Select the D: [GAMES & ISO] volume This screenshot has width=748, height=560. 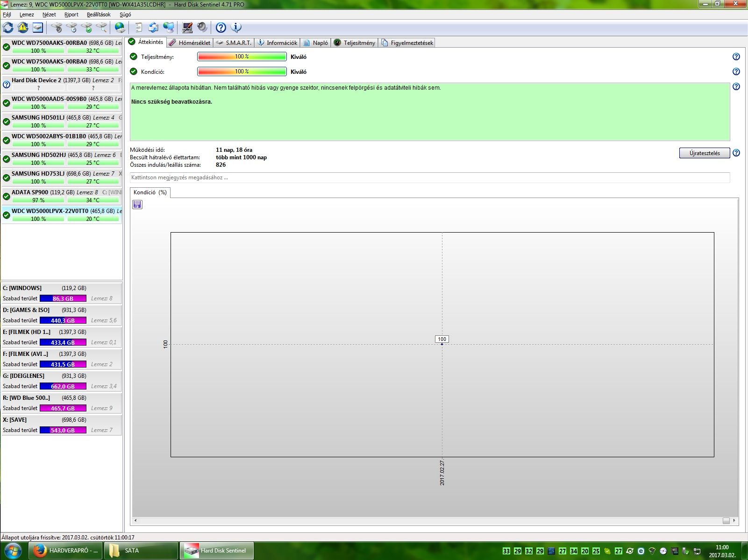[x=62, y=315]
